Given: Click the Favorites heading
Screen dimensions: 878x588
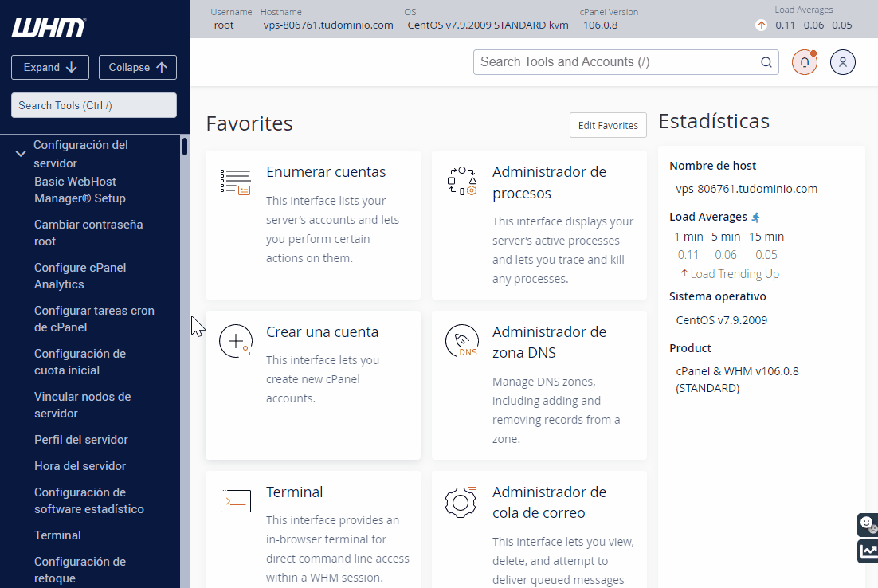Looking at the screenshot, I should (249, 123).
